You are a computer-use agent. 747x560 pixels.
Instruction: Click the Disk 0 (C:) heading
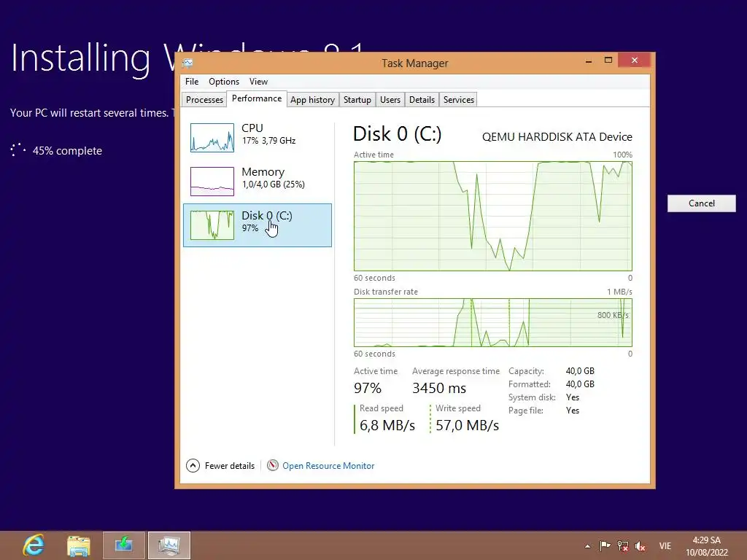[x=398, y=134]
